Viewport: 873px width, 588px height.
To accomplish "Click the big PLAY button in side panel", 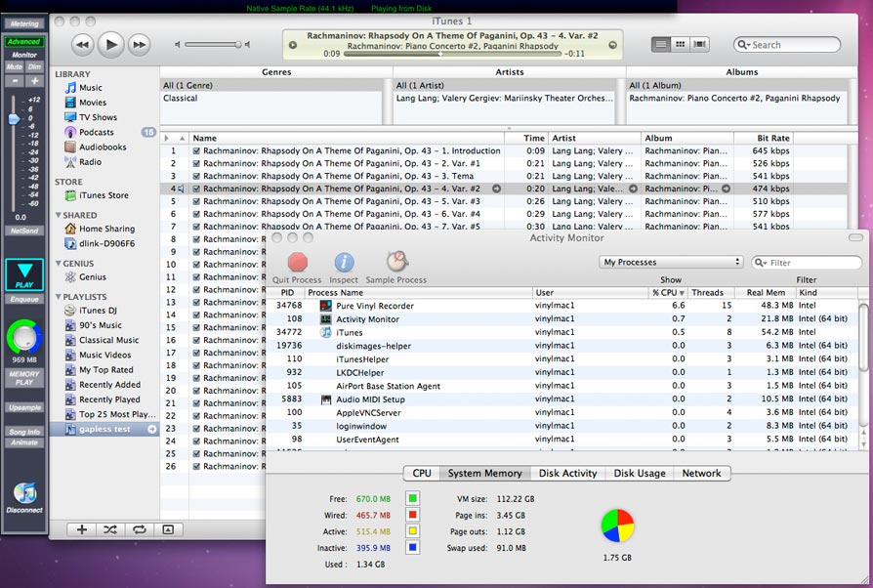I will click(24, 274).
